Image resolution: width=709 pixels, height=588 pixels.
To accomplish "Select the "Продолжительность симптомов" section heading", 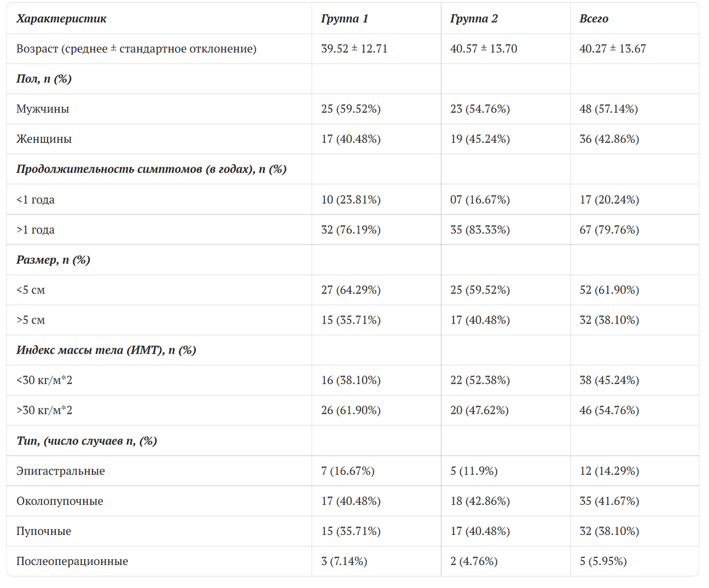I will click(x=151, y=169).
